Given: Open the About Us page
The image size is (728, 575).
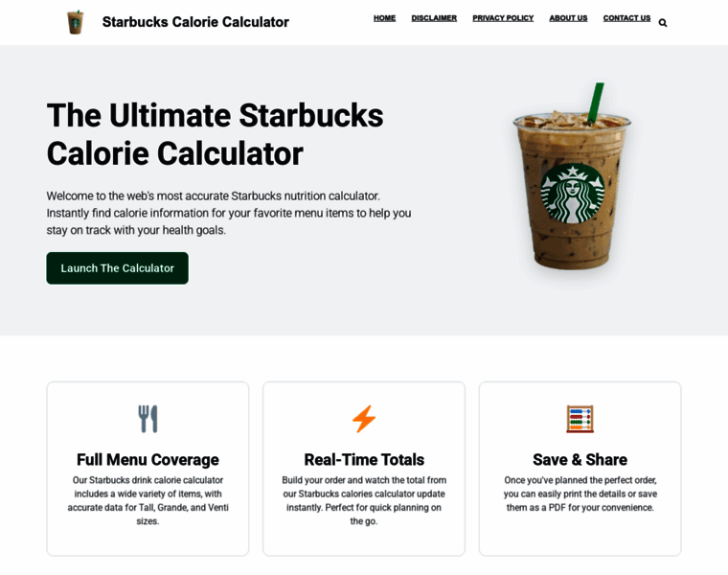Looking at the screenshot, I should pyautogui.click(x=568, y=18).
